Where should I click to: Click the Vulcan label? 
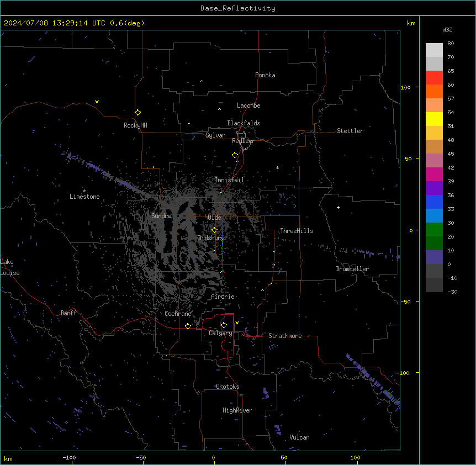[x=299, y=437]
